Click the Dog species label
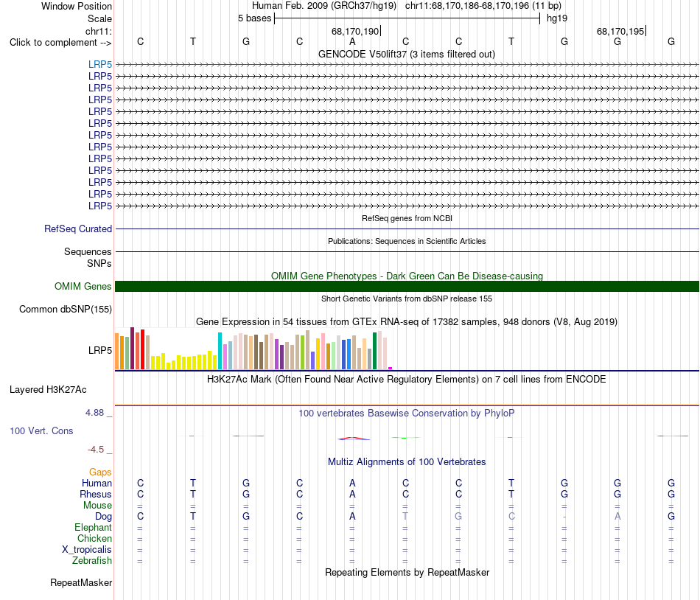The height and width of the screenshot is (600, 700). [x=103, y=517]
